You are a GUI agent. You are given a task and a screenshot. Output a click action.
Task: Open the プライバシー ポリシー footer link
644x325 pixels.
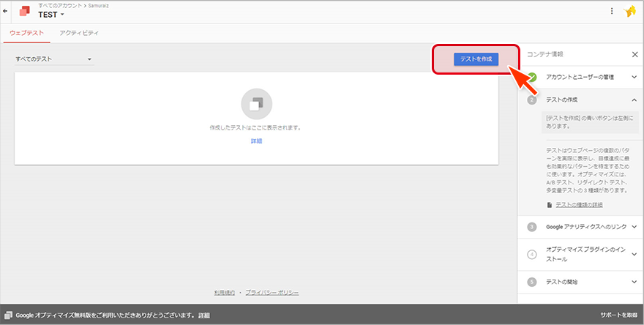tap(272, 293)
